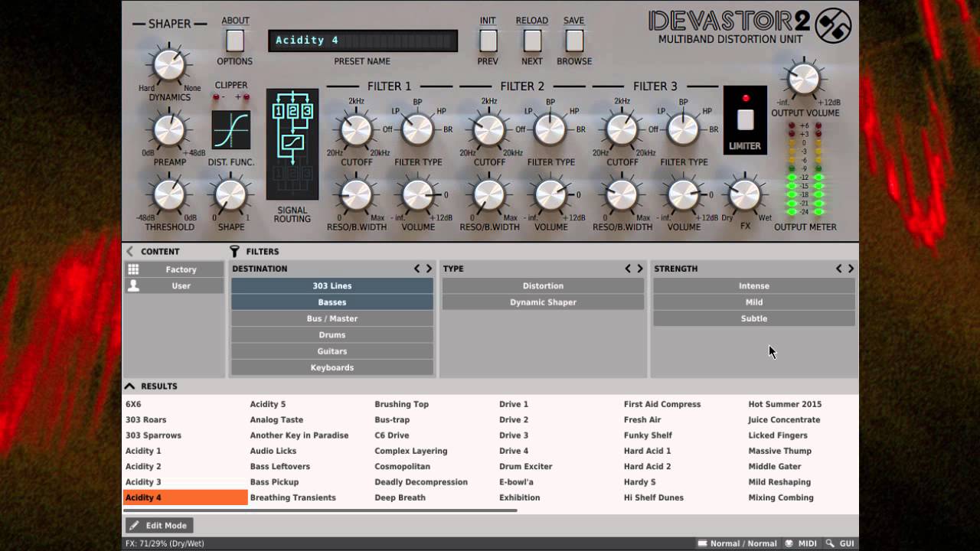Click Type column next arrow

640,269
